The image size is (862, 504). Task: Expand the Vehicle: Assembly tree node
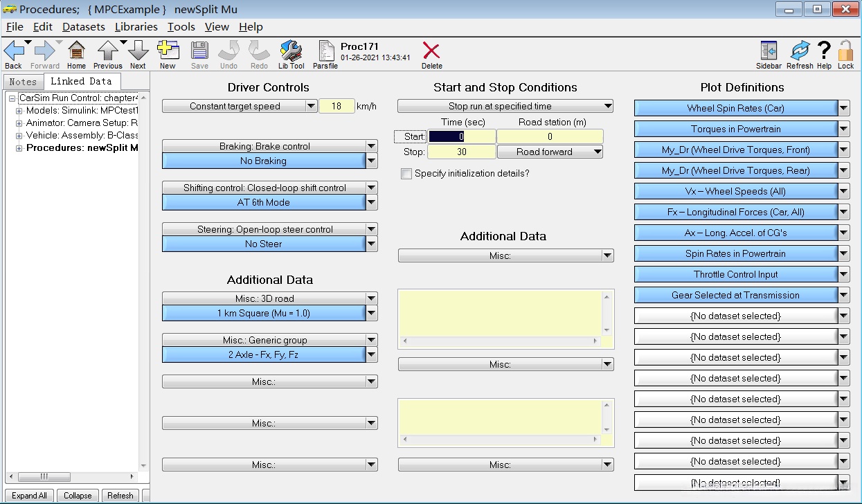19,136
